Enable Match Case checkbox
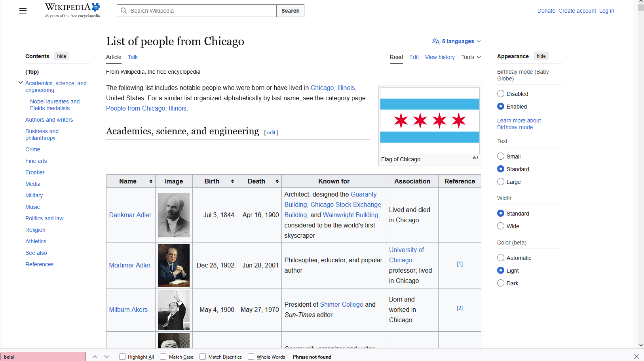This screenshot has height=361, width=644. [x=163, y=357]
